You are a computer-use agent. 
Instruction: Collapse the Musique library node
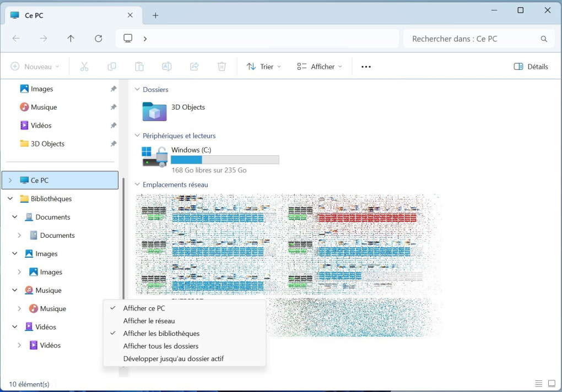pos(15,290)
